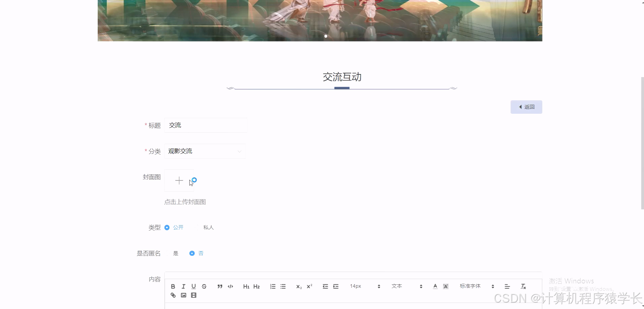Insert a blockquote in the content editor
This screenshot has height=309, width=644.
click(220, 286)
